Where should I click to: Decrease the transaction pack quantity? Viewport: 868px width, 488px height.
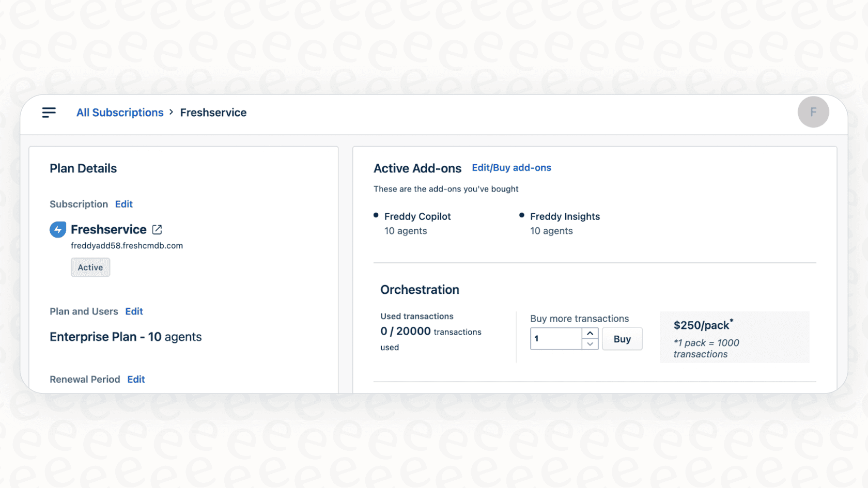pos(590,344)
